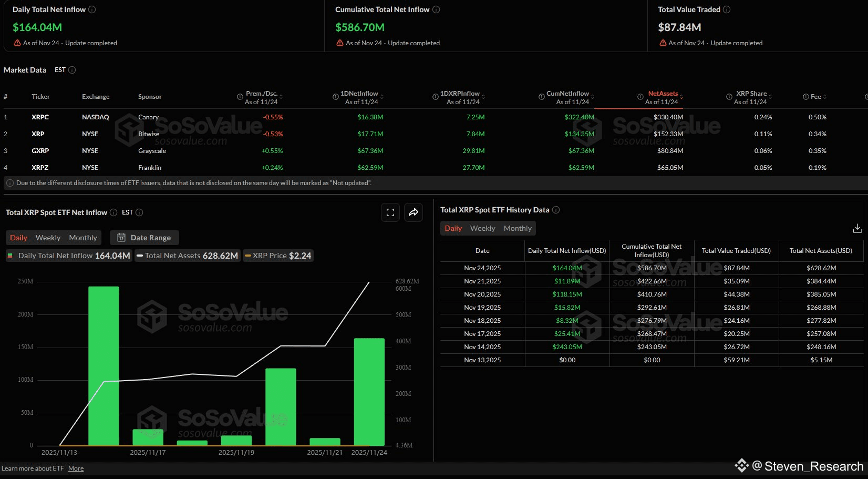This screenshot has height=479, width=868.
Task: Click the NASDAQ exchange cell
Action: tap(96, 117)
